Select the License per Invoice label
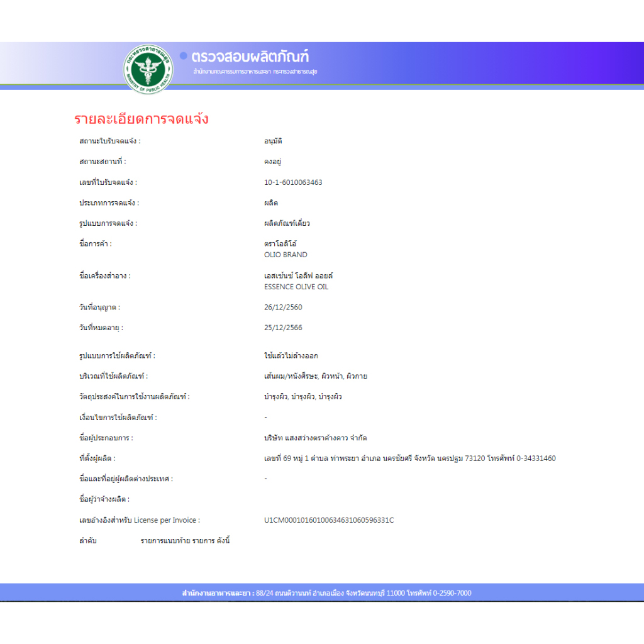The width and height of the screenshot is (644, 644). (140, 520)
